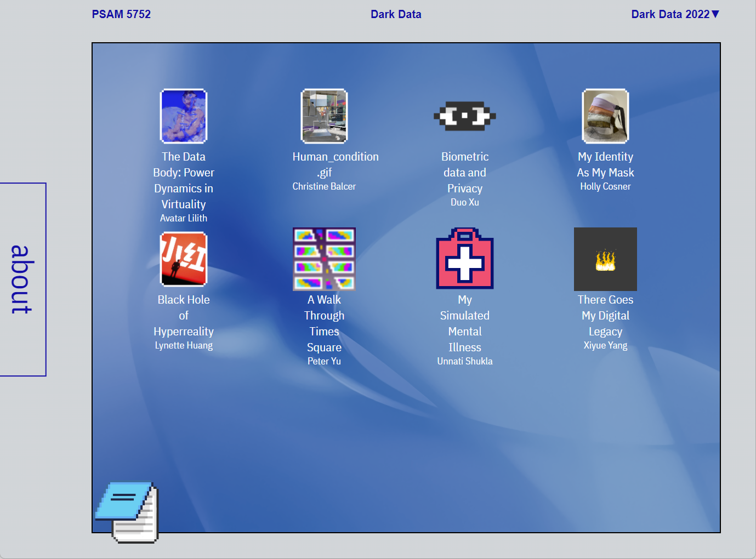The height and width of the screenshot is (559, 756).
Task: Click the My Identity As My Mask title
Action: point(605,164)
